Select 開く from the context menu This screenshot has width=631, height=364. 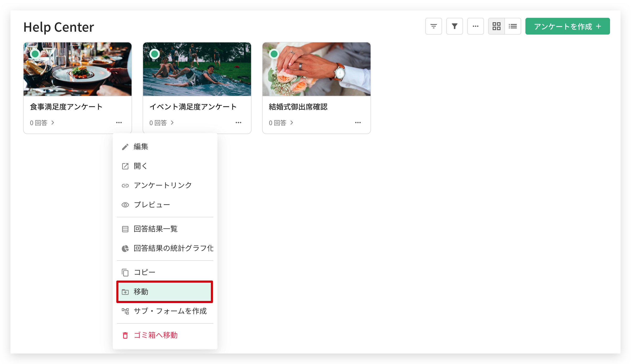click(x=165, y=166)
